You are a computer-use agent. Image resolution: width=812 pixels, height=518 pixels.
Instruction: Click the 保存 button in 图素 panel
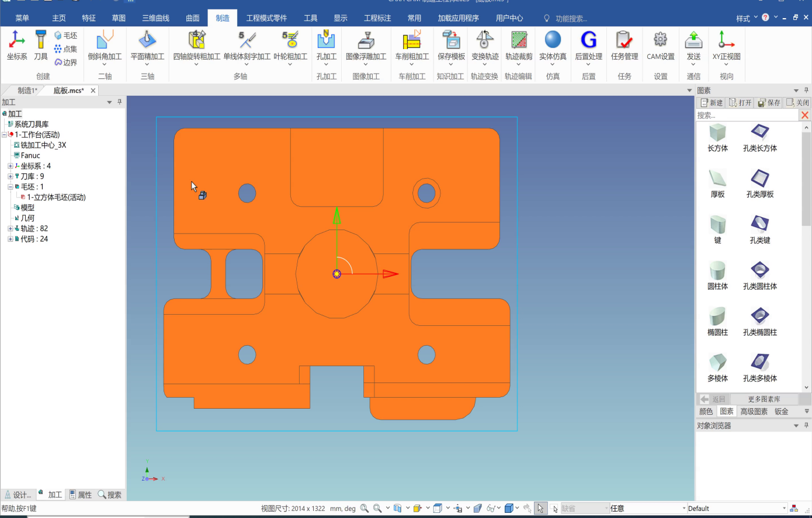[x=769, y=103]
